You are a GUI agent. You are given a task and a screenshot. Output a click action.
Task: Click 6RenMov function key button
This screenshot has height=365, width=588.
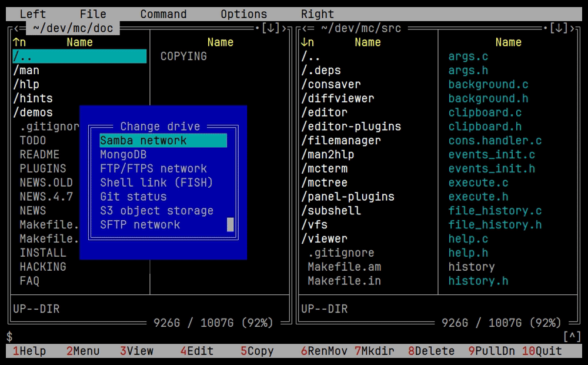tap(324, 351)
